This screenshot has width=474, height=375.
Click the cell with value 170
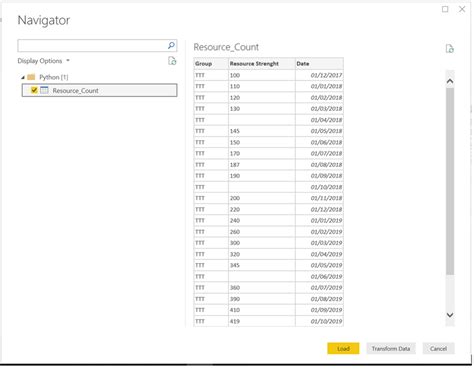pos(262,153)
